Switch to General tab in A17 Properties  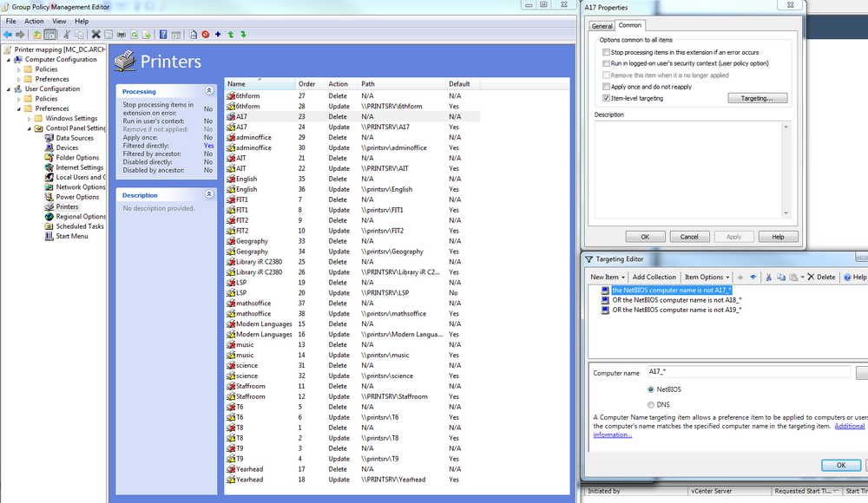[x=602, y=26]
